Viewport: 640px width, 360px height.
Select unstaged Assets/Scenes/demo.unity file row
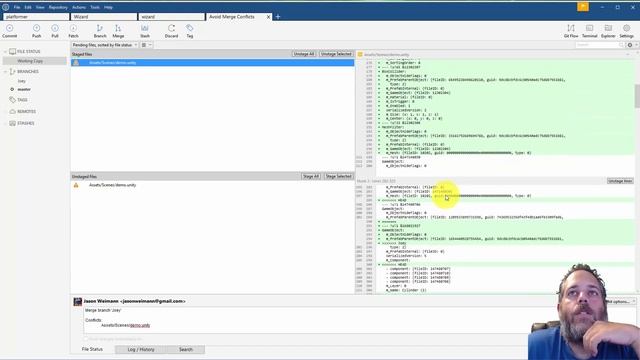pos(212,185)
